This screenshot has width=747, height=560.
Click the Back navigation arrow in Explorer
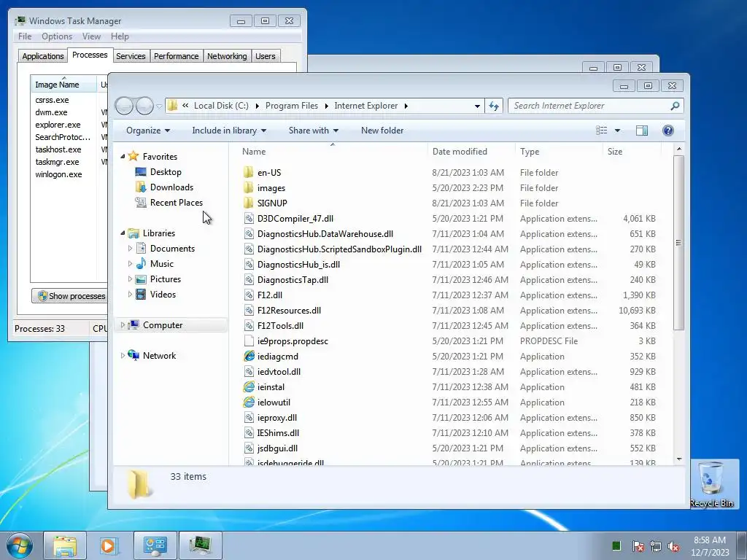coord(124,106)
